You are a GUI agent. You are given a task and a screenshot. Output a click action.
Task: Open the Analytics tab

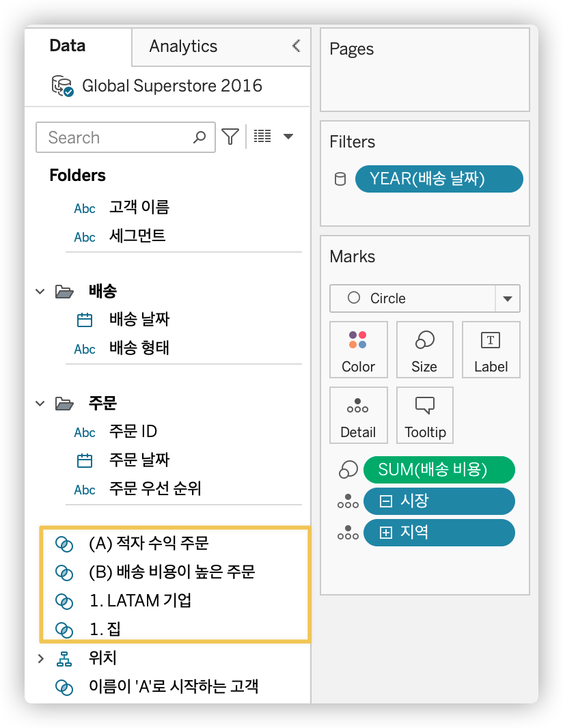183,46
